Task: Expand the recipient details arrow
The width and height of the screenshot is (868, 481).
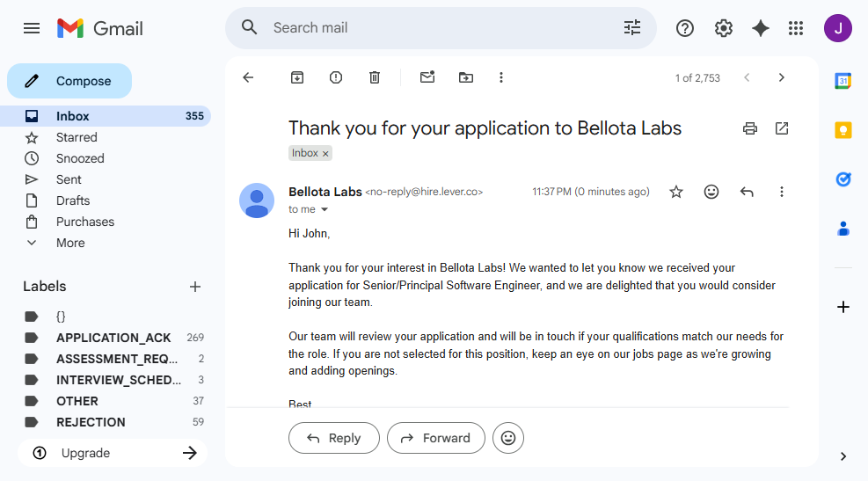Action: (325, 210)
